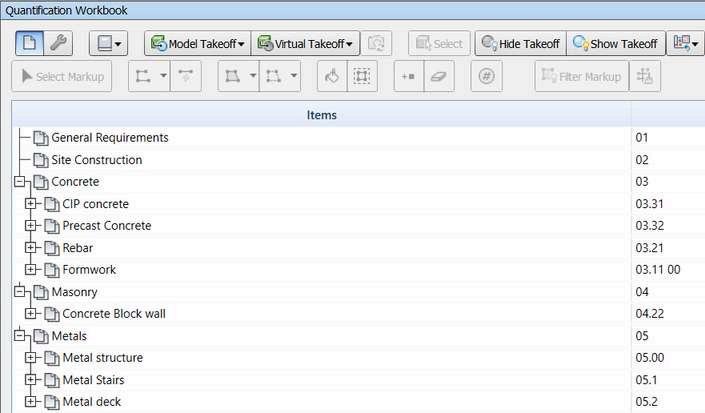
Task: Click the update viewpoint camera icon
Action: (x=376, y=44)
